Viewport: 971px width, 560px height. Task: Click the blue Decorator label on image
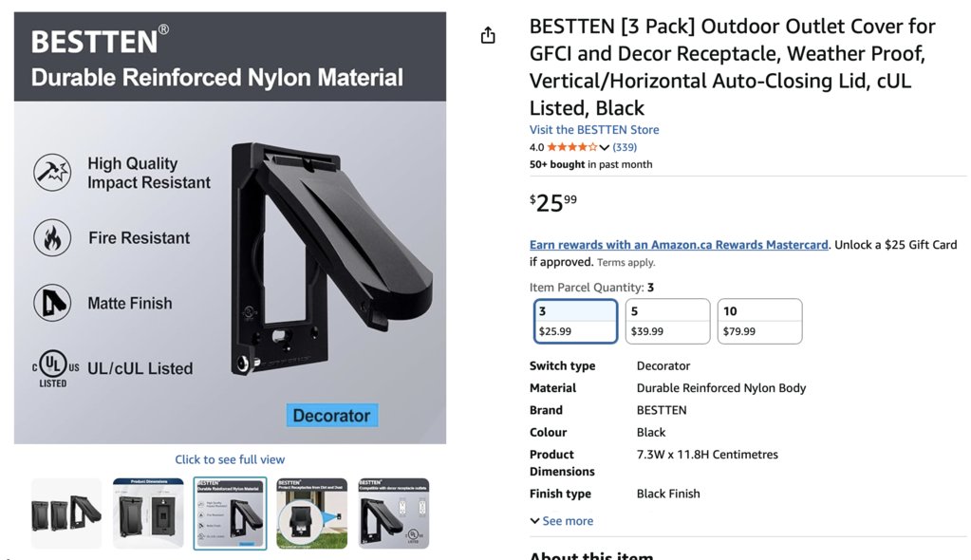point(331,416)
